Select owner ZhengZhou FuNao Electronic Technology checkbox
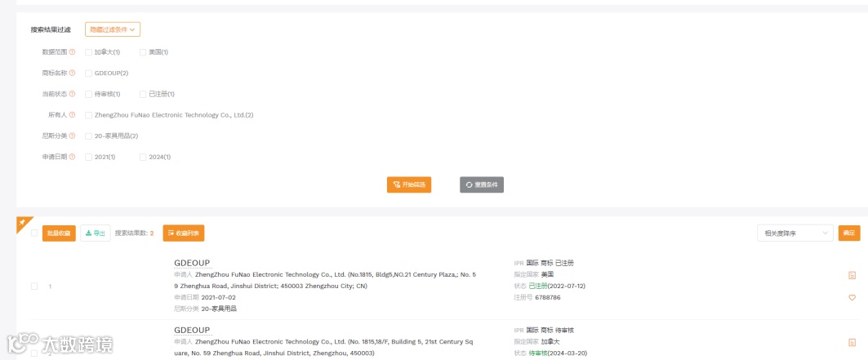This screenshot has height=360, width=868. click(x=88, y=115)
